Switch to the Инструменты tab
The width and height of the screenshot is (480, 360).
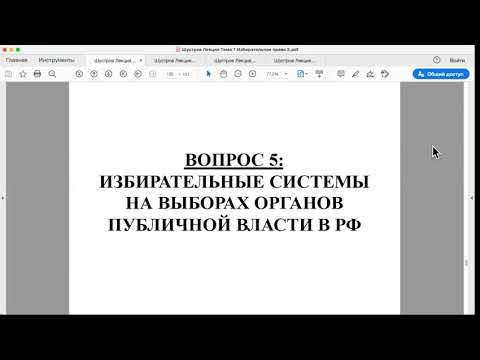[56, 60]
